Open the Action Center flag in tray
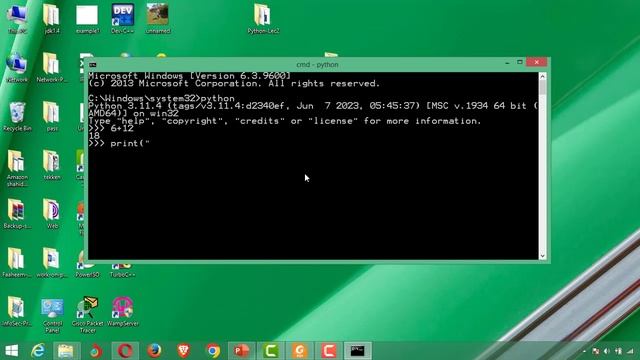640x360 pixels. point(596,351)
